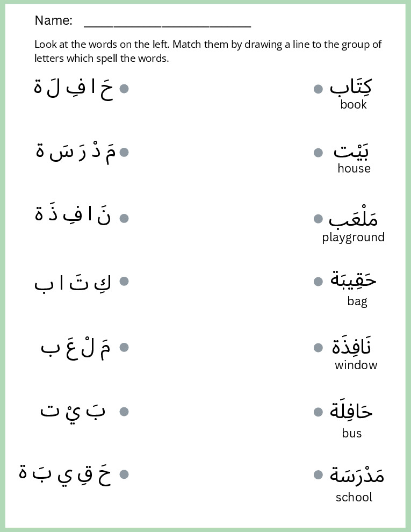
Task: Click the dot after the separated letters مَ دْ رَ سَ ة
Action: (124, 153)
